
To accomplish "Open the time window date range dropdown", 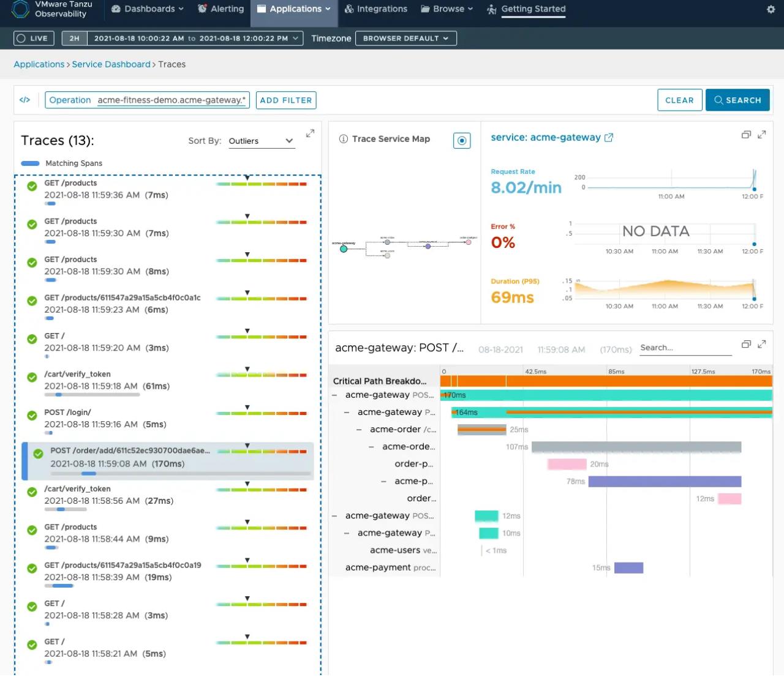I will 195,38.
